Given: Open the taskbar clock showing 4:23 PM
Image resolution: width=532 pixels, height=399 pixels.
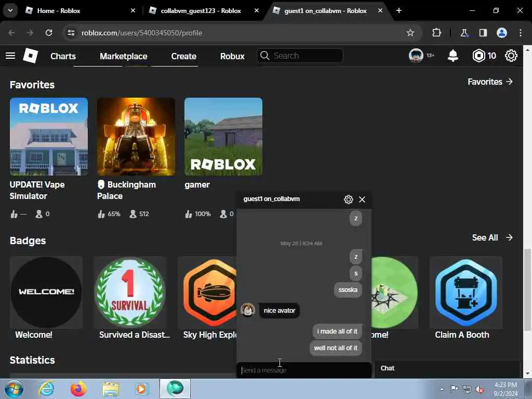Looking at the screenshot, I should 506,389.
